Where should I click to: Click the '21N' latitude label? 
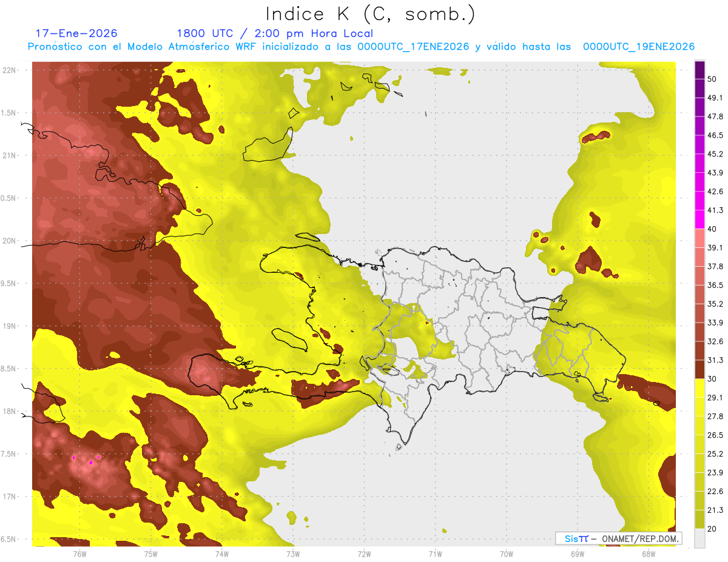pyautogui.click(x=10, y=156)
